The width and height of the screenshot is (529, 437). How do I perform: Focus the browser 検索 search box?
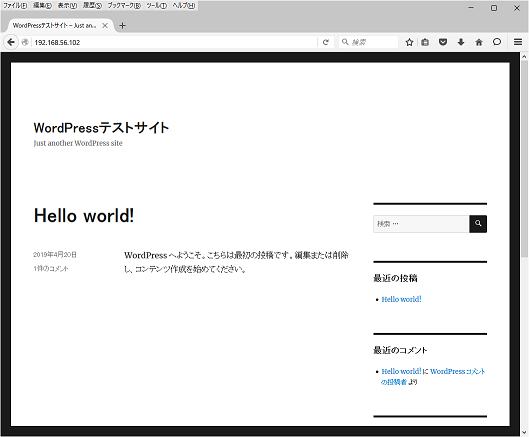click(x=368, y=42)
